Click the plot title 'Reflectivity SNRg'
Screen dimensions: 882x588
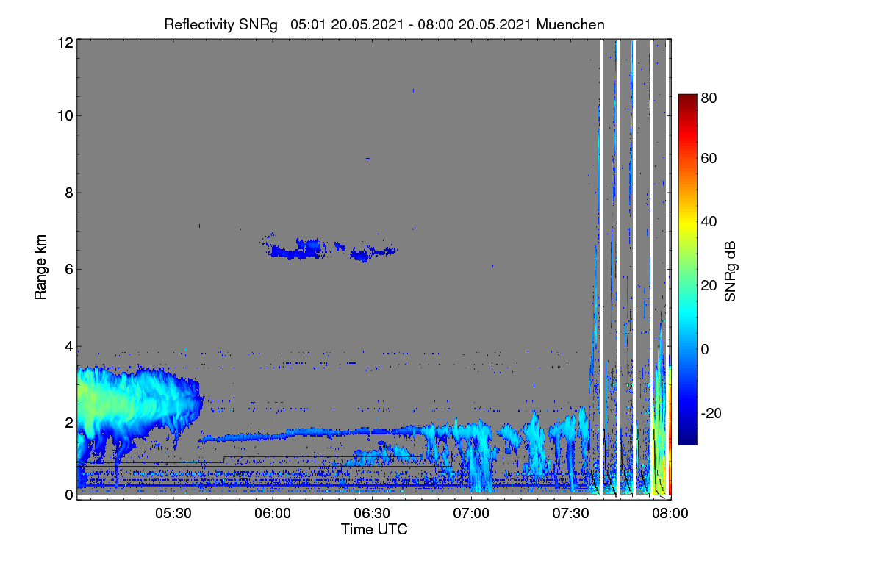click(220, 24)
